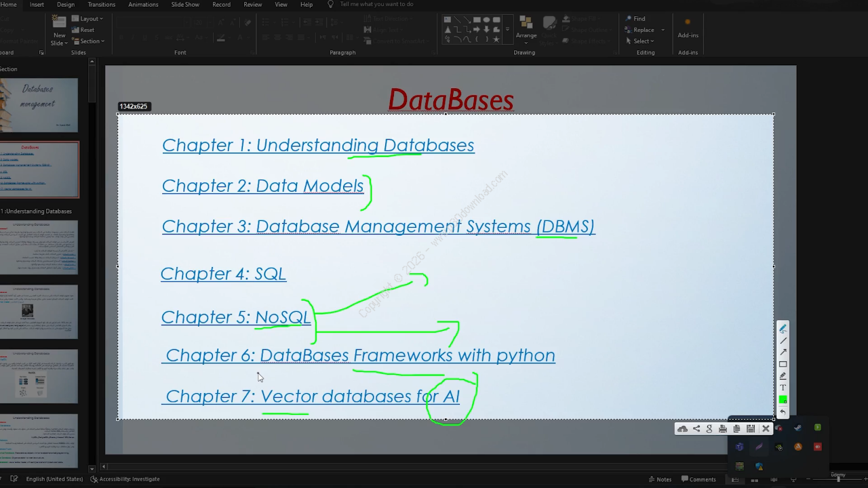Print the captured screenshot
Viewport: 868px width, 488px height.
point(723,428)
